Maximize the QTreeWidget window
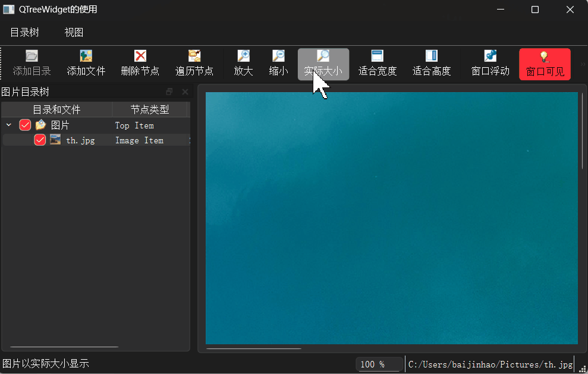This screenshot has width=588, height=374. pyautogui.click(x=535, y=10)
